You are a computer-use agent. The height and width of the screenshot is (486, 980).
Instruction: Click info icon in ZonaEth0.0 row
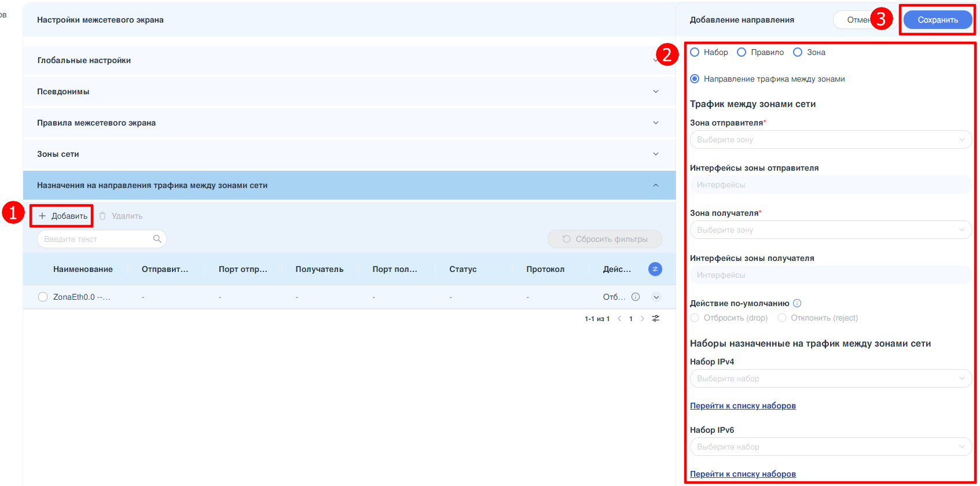tap(636, 297)
